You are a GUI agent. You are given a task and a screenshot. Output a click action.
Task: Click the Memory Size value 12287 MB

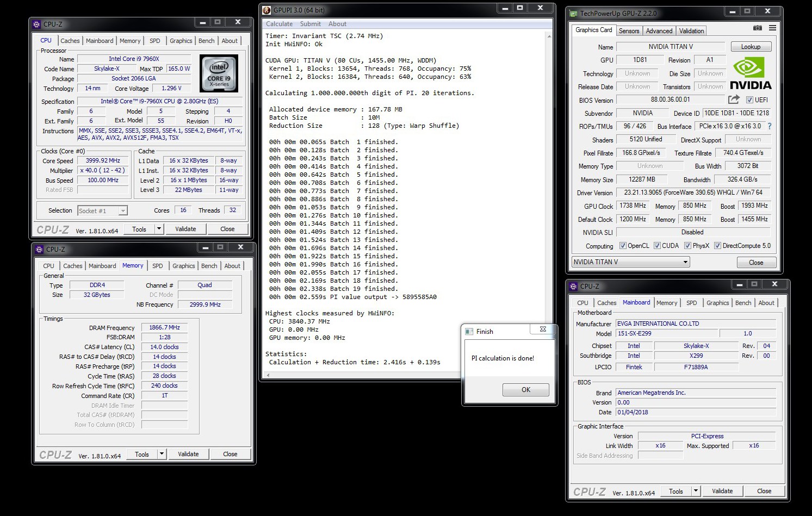point(642,179)
